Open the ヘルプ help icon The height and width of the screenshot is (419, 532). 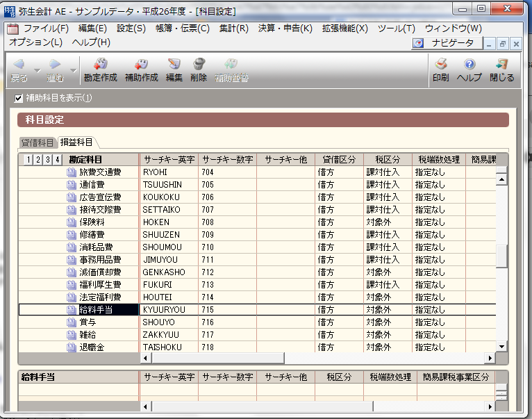[x=469, y=65]
